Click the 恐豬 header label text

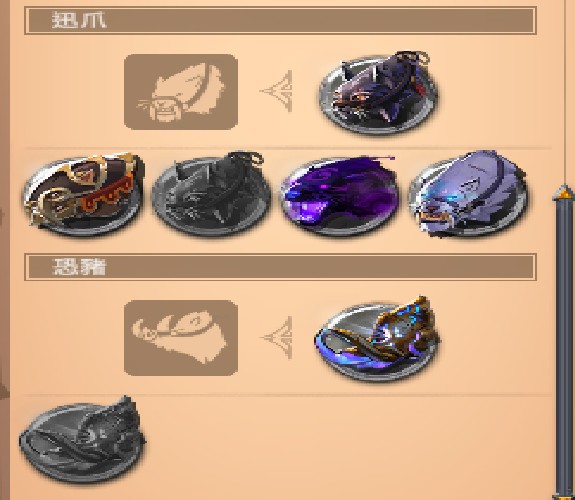click(80, 267)
